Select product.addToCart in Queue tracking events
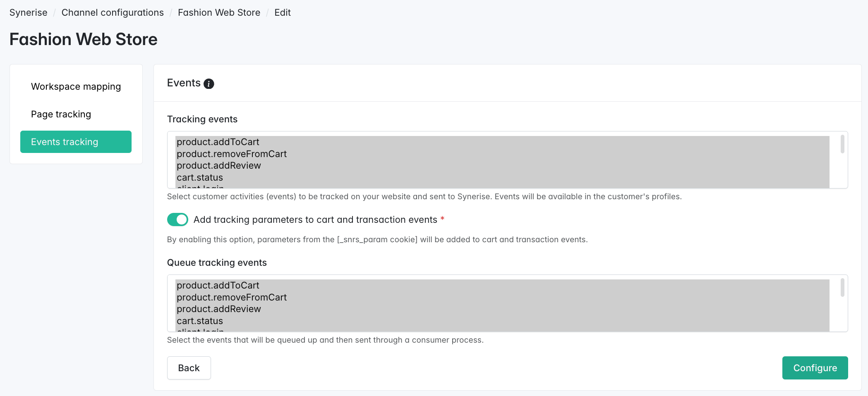 pos(218,286)
